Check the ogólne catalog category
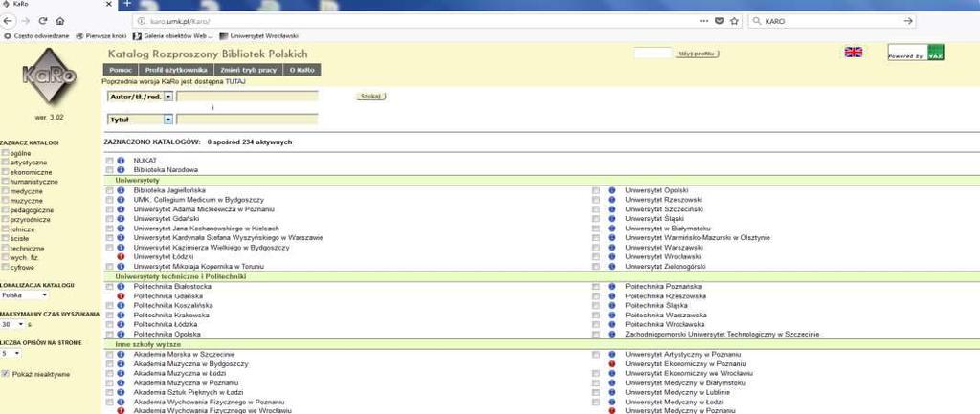The image size is (980, 414). (x=5, y=153)
